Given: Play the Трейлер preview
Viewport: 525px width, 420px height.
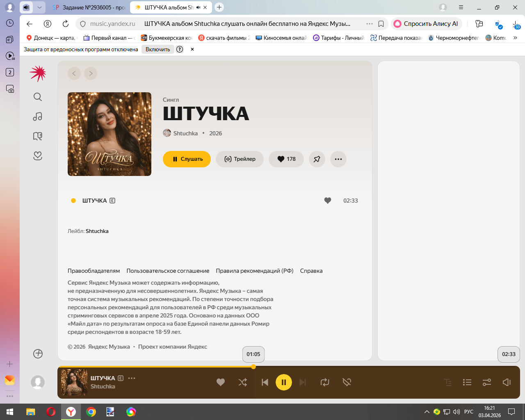Looking at the screenshot, I should pyautogui.click(x=240, y=159).
